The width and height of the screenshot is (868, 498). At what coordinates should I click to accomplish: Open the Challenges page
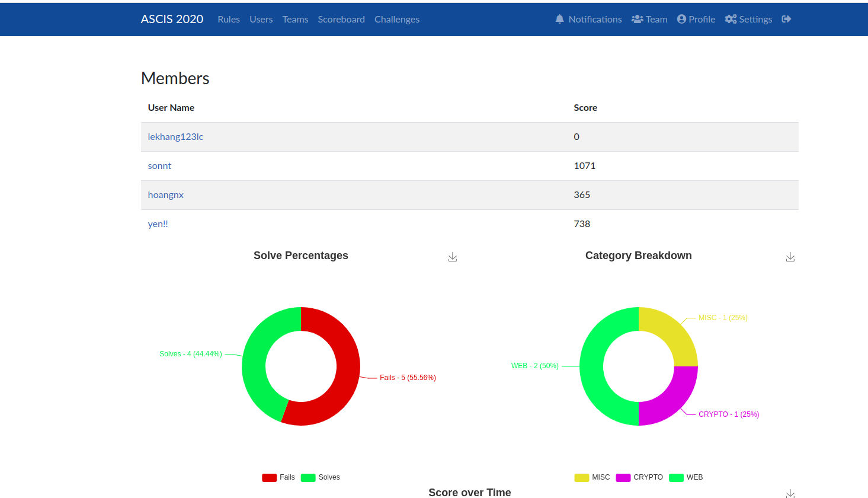[397, 19]
